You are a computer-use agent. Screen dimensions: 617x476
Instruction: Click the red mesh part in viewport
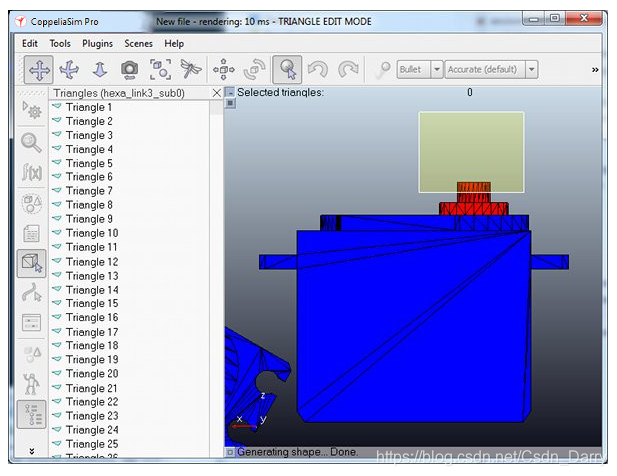click(474, 208)
